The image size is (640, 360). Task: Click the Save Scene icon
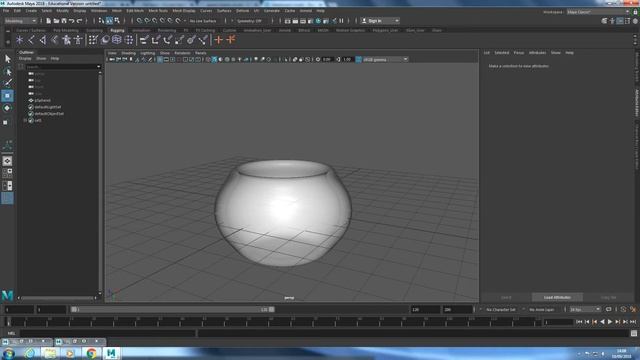(64, 20)
